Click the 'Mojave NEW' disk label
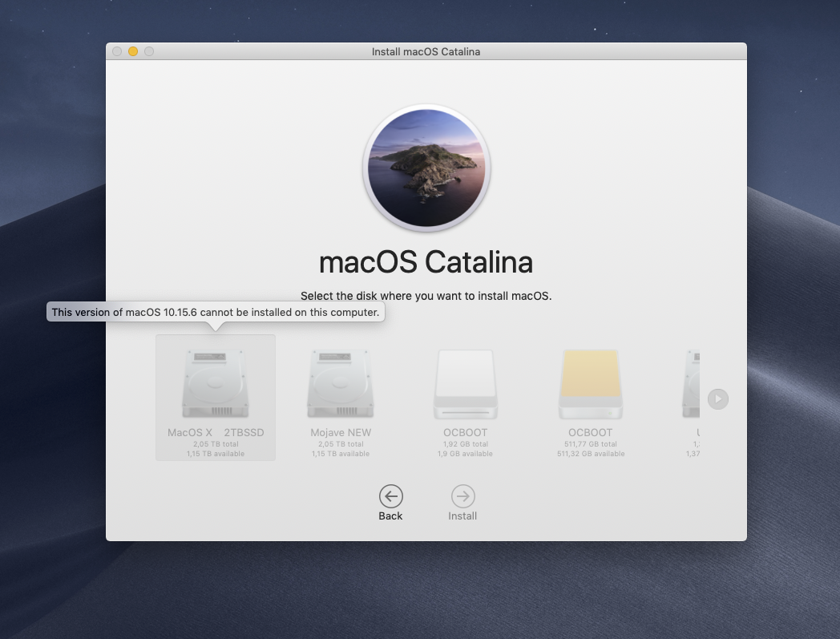Image resolution: width=840 pixels, height=639 pixels. [341, 432]
